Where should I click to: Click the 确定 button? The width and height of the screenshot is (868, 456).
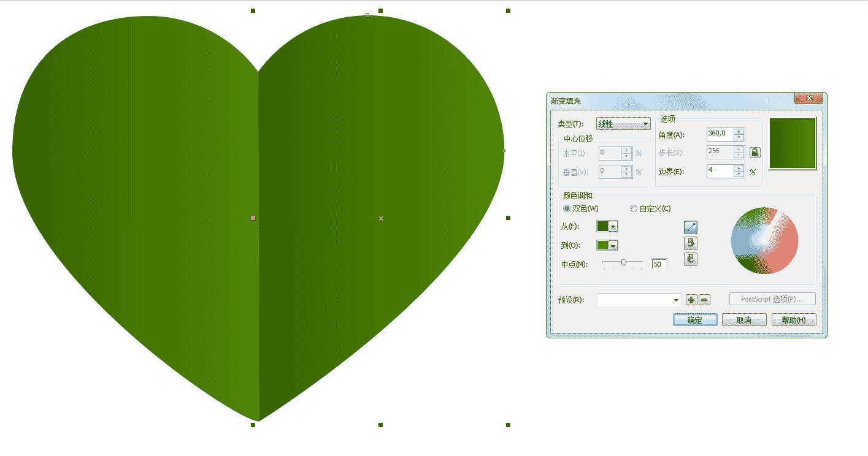(694, 320)
